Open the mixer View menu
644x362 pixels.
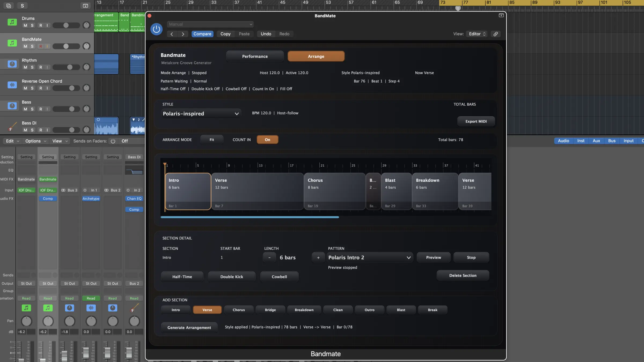tap(60, 141)
